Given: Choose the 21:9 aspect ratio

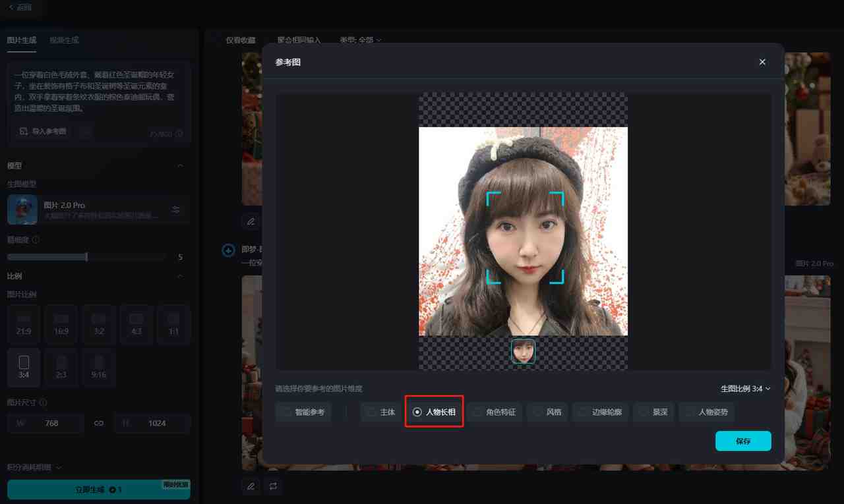Looking at the screenshot, I should coord(24,324).
